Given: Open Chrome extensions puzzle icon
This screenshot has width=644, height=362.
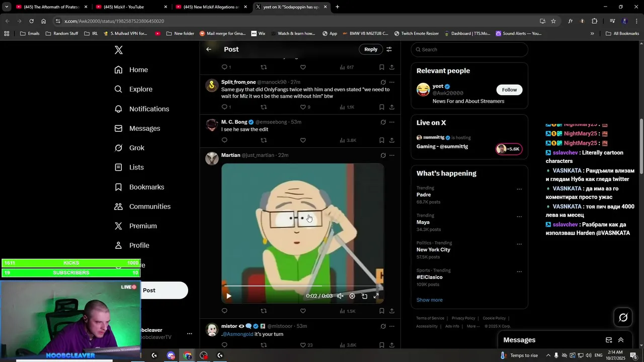Looking at the screenshot, I should tap(594, 21).
